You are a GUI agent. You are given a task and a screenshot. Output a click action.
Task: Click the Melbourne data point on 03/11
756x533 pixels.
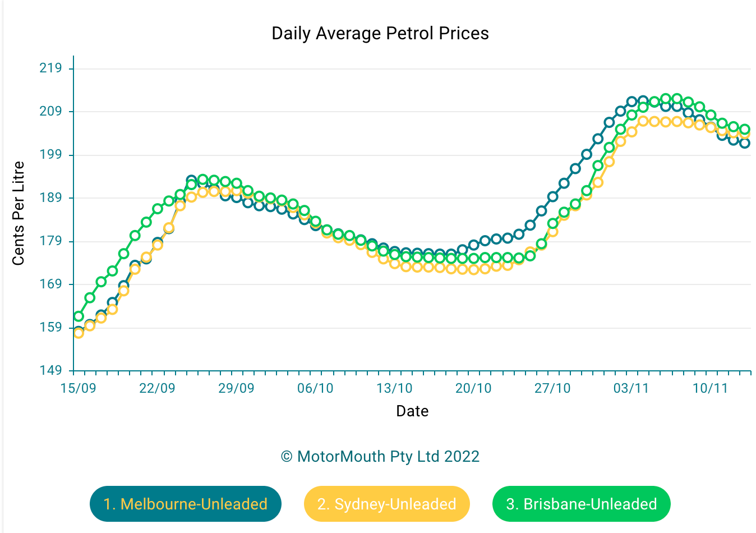(632, 102)
